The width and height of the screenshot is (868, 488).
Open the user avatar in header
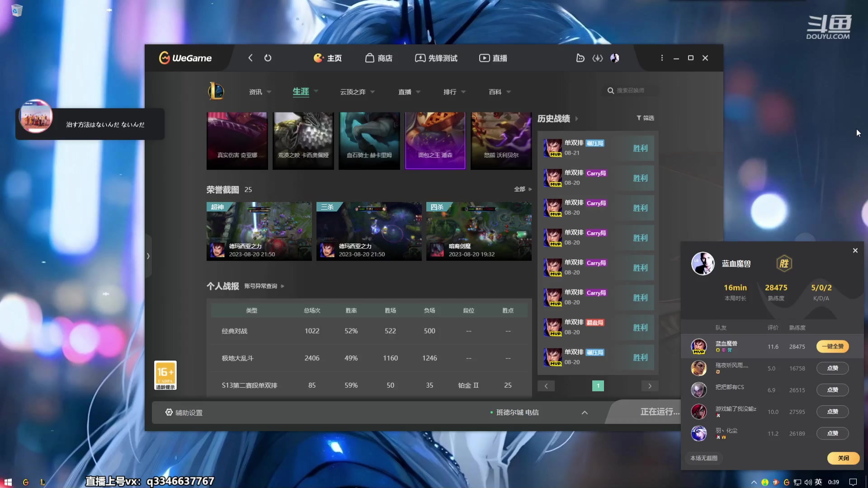[x=615, y=58]
